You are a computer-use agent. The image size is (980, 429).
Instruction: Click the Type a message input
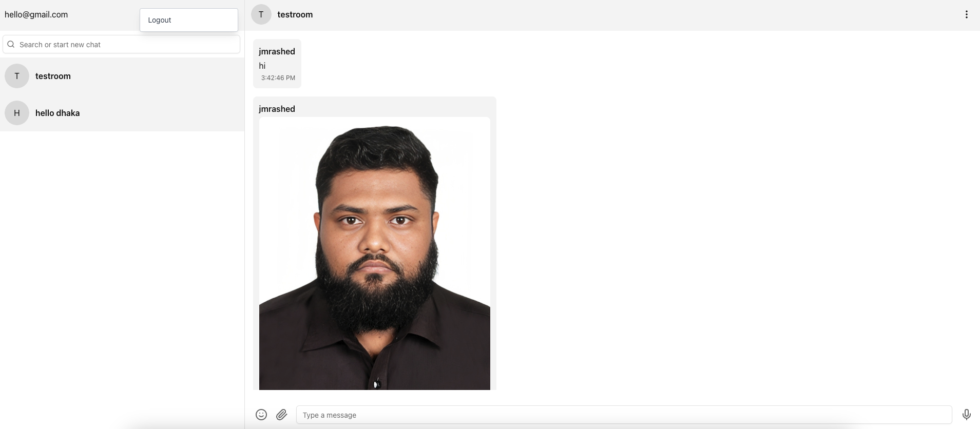click(624, 415)
